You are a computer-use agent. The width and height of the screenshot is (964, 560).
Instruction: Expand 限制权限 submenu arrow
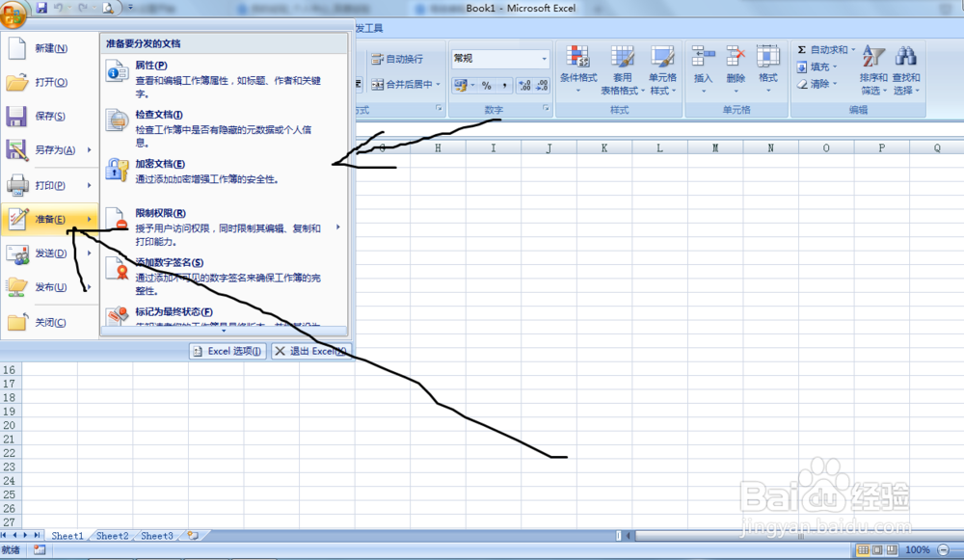point(338,227)
